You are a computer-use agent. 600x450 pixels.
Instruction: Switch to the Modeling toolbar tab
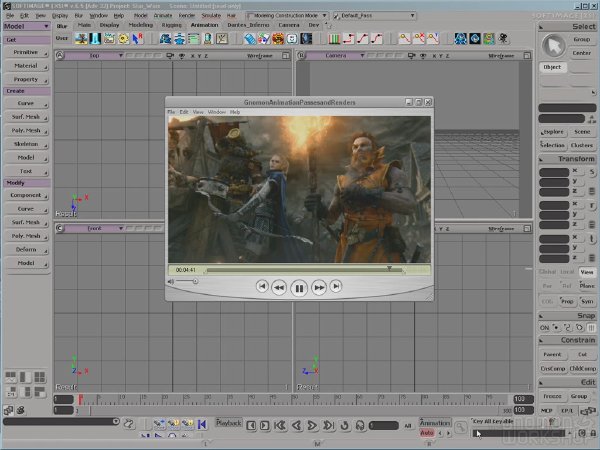pyautogui.click(x=141, y=25)
